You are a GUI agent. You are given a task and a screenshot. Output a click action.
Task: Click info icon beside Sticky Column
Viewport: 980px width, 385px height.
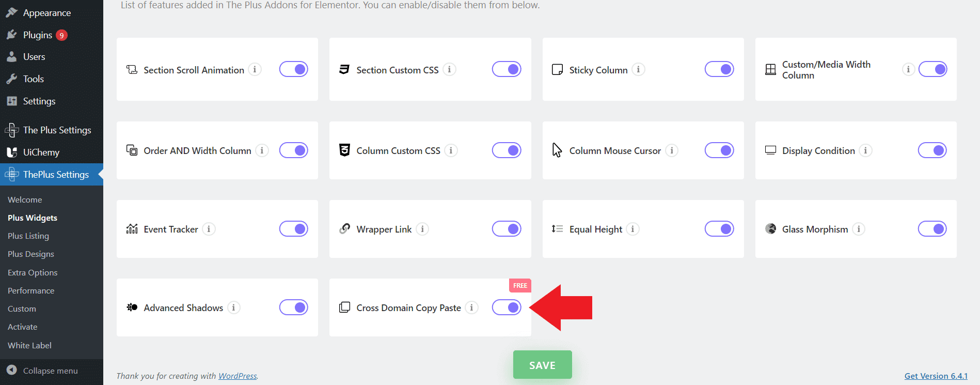tap(638, 69)
